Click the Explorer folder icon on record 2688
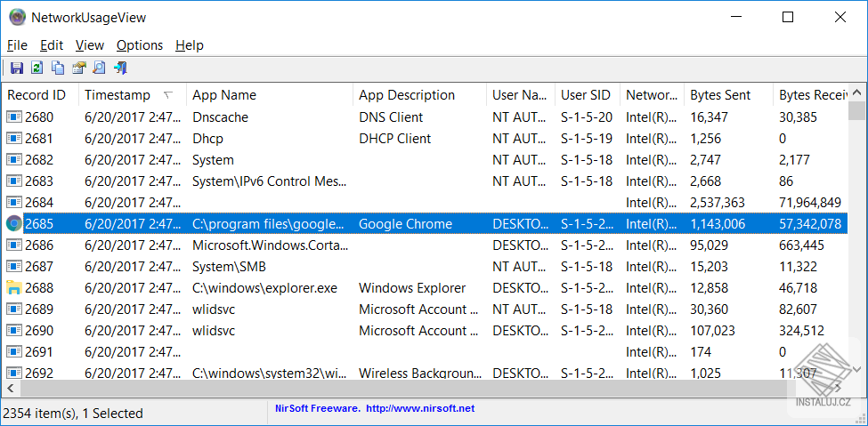The width and height of the screenshot is (868, 426). pyautogui.click(x=14, y=288)
